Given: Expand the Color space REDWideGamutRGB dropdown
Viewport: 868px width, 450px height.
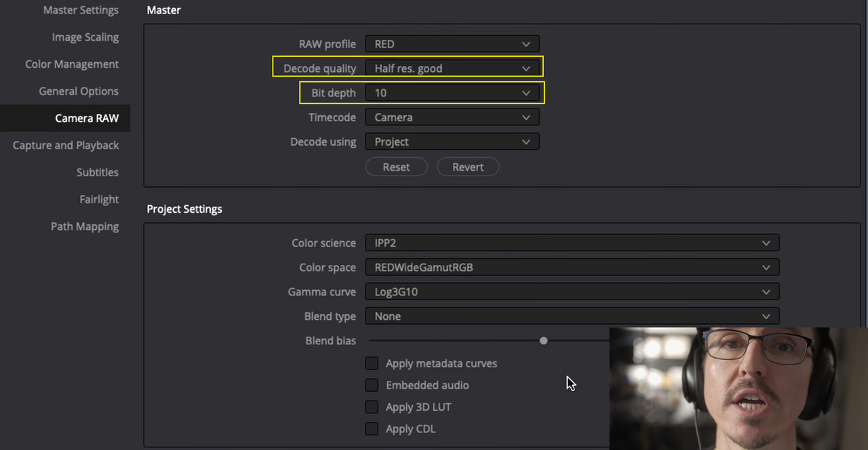Looking at the screenshot, I should (x=572, y=267).
